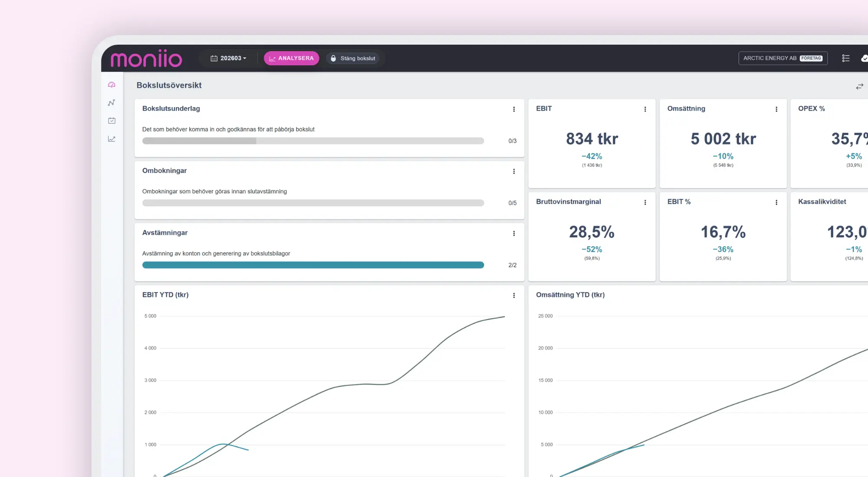Click the swap arrows icon beside Bokslutsöversikt
Screen dimensions: 868x477
pos(859,87)
